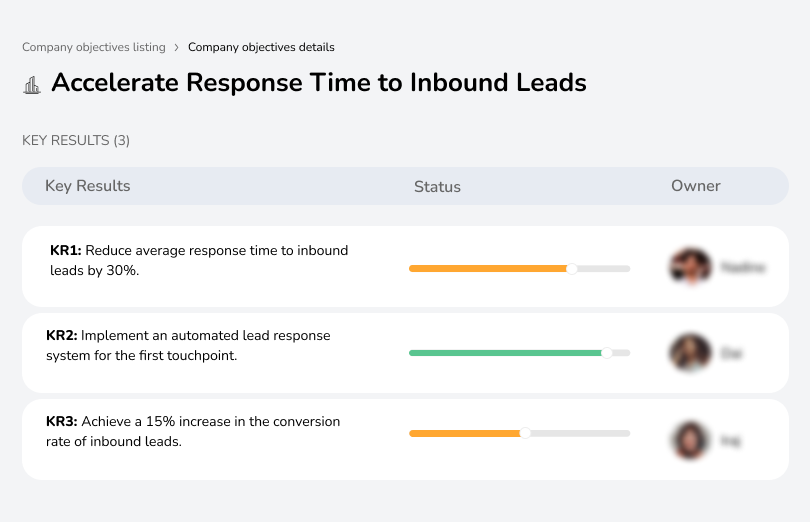Adjust the KR2 green progress slider handle
This screenshot has height=522, width=810.
pos(607,353)
